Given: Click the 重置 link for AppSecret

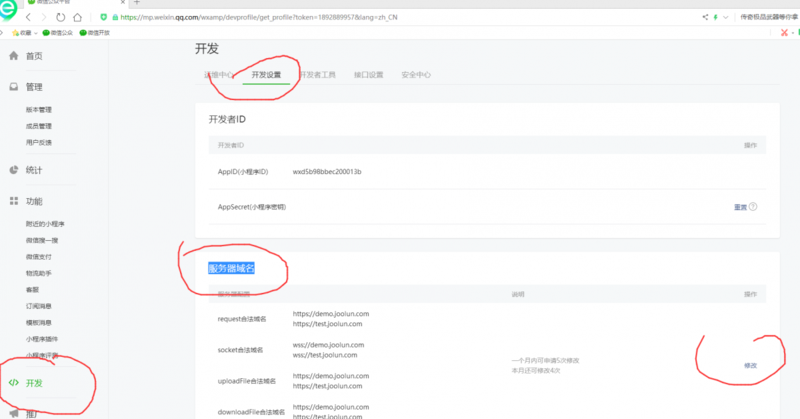Looking at the screenshot, I should click(x=740, y=207).
